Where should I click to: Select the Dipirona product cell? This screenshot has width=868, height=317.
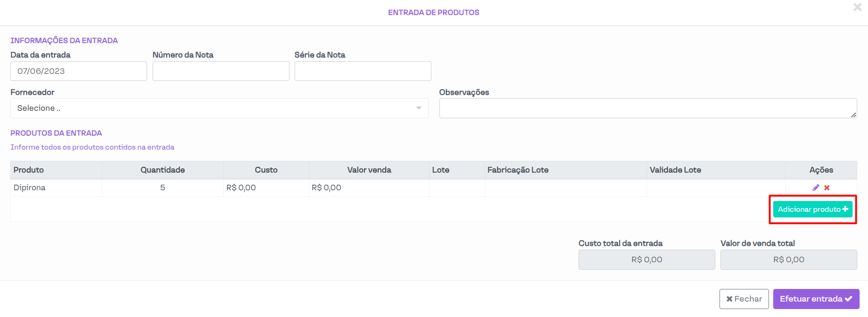click(x=29, y=187)
